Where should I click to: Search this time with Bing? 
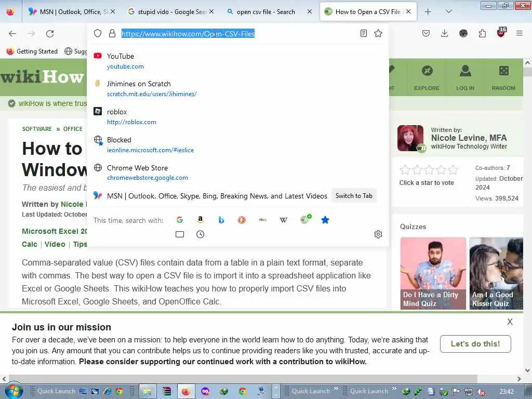click(221, 220)
